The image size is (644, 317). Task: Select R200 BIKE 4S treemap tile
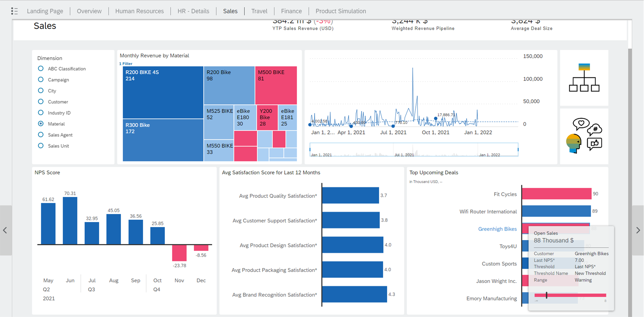163,92
